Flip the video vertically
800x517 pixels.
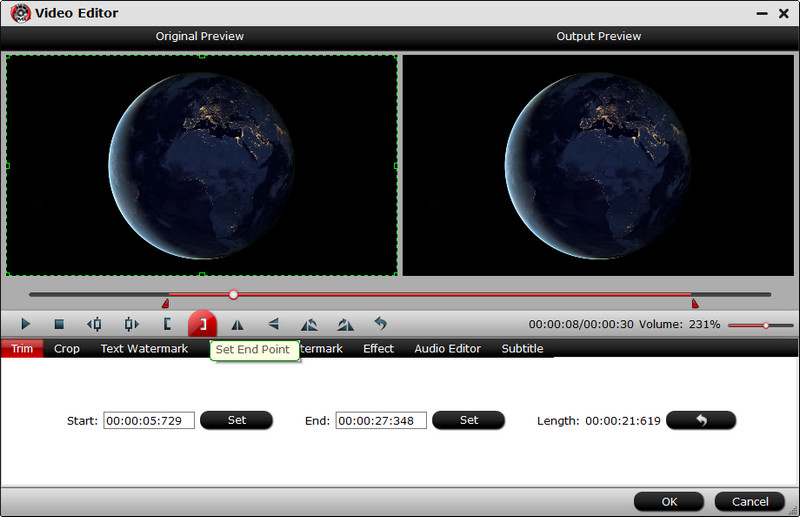273,324
